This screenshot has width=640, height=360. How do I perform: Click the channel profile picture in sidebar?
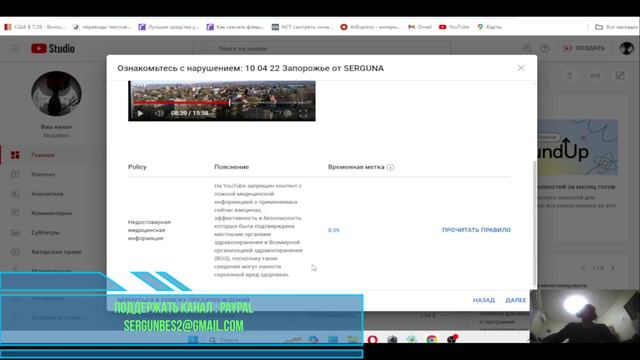[56, 93]
